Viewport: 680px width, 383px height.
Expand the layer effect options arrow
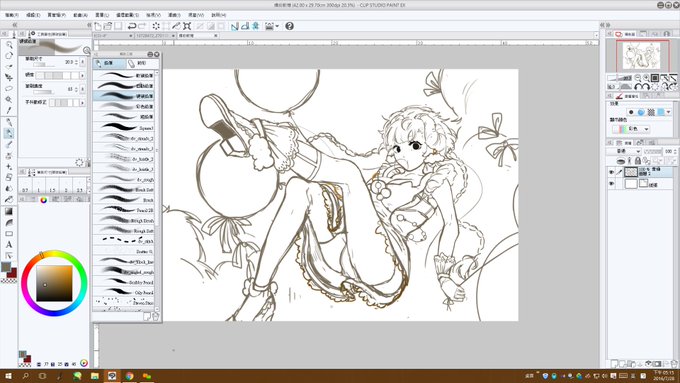(668, 112)
